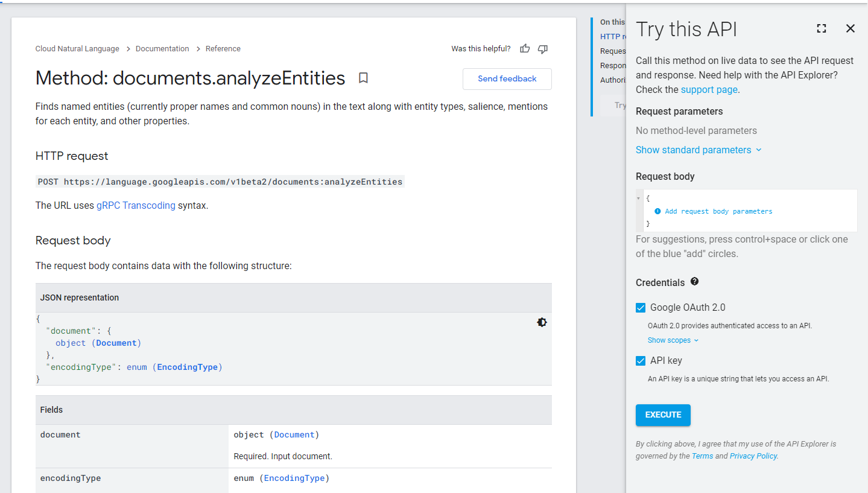This screenshot has width=868, height=493.
Task: Follow the gRPC Transcoding link
Action: click(x=136, y=205)
